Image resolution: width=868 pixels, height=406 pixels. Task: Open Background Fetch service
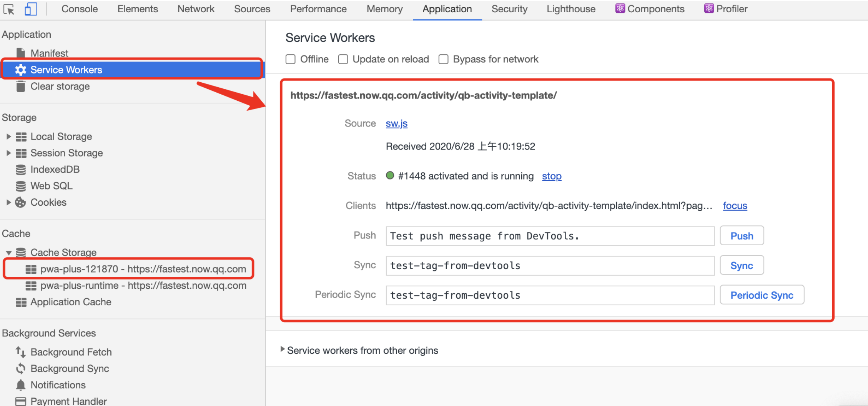[71, 352]
